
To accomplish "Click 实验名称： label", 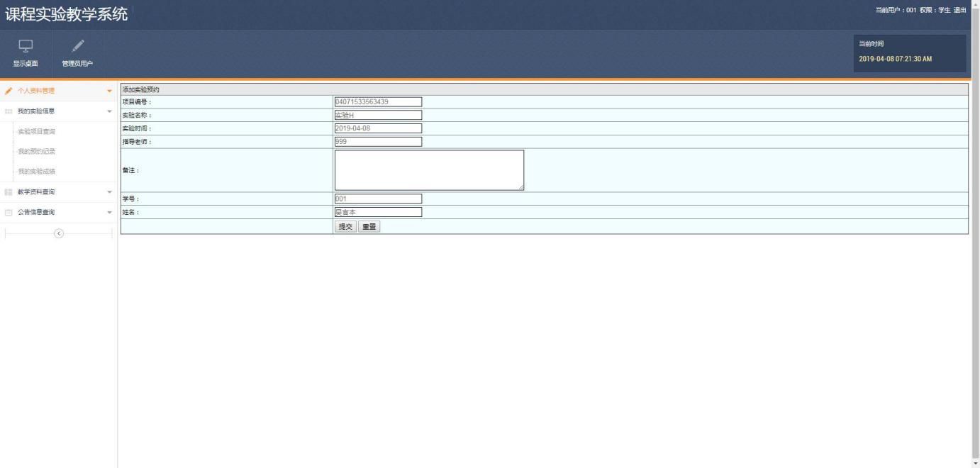I will [x=137, y=116].
